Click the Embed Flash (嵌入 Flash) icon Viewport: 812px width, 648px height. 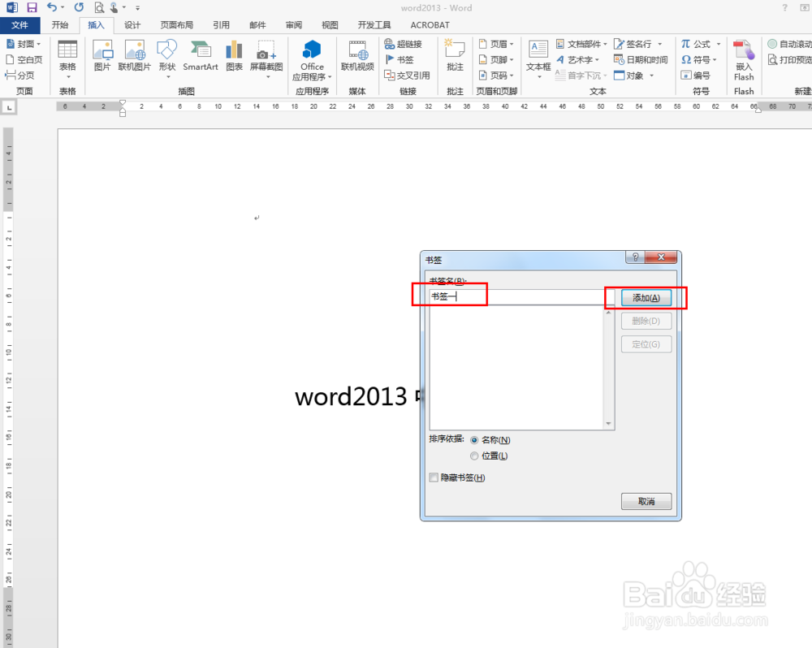[744, 61]
